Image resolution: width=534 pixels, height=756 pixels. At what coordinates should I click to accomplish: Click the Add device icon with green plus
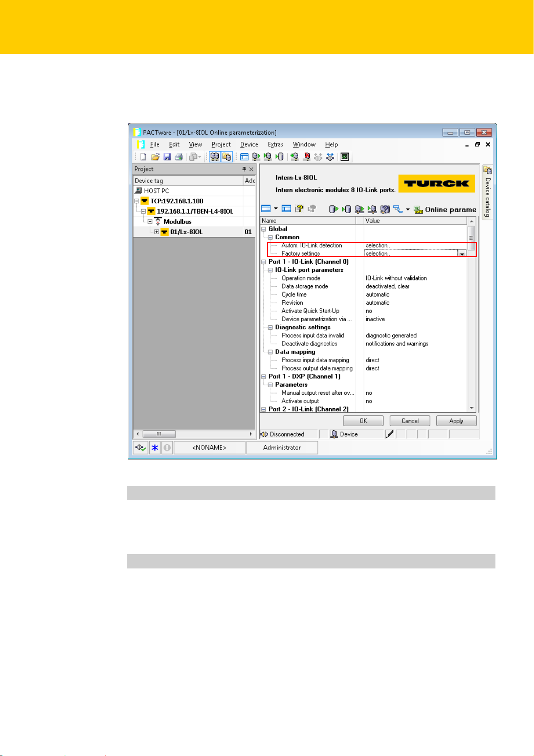[x=295, y=157]
